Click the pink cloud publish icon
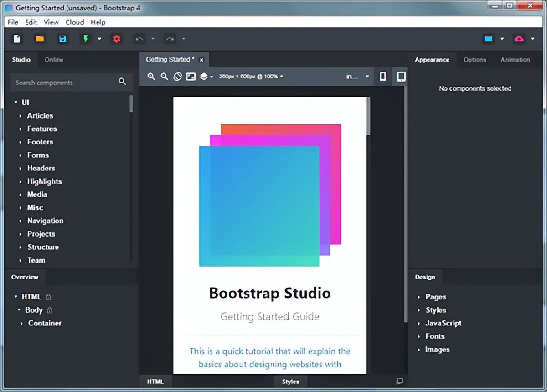This screenshot has height=392, width=547. pos(519,39)
